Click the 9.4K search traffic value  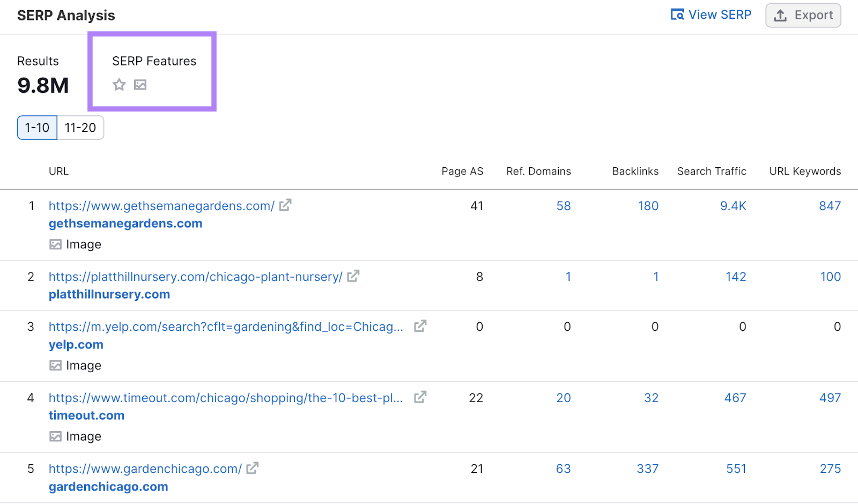pos(733,205)
